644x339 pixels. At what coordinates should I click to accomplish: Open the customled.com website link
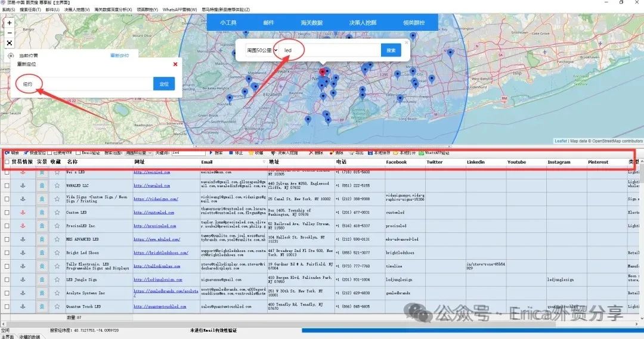[x=154, y=213]
